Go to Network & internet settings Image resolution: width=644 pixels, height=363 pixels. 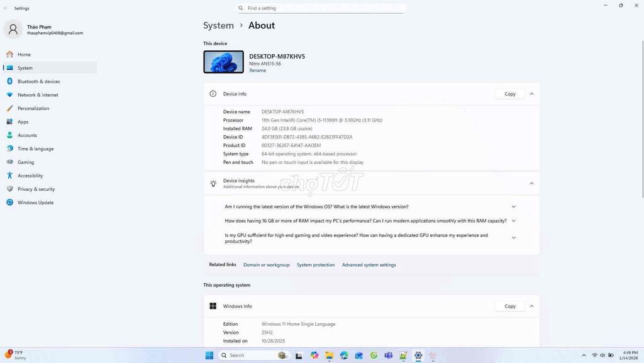pos(38,95)
